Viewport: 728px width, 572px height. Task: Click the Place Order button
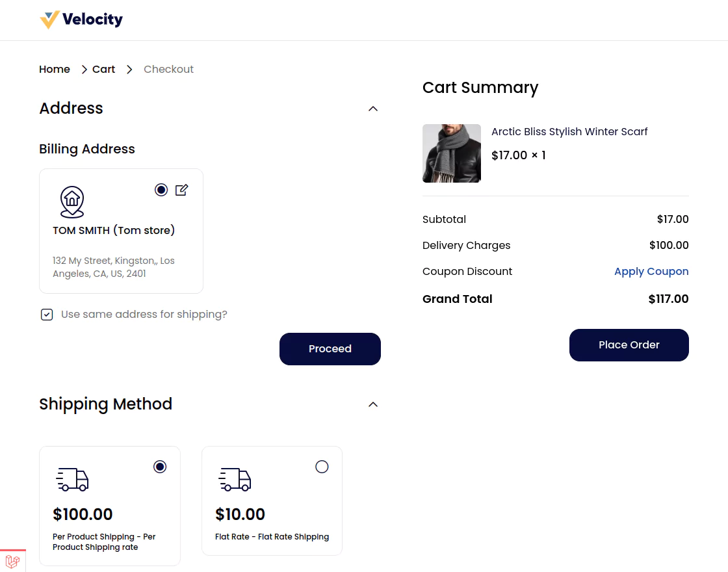pyautogui.click(x=629, y=345)
